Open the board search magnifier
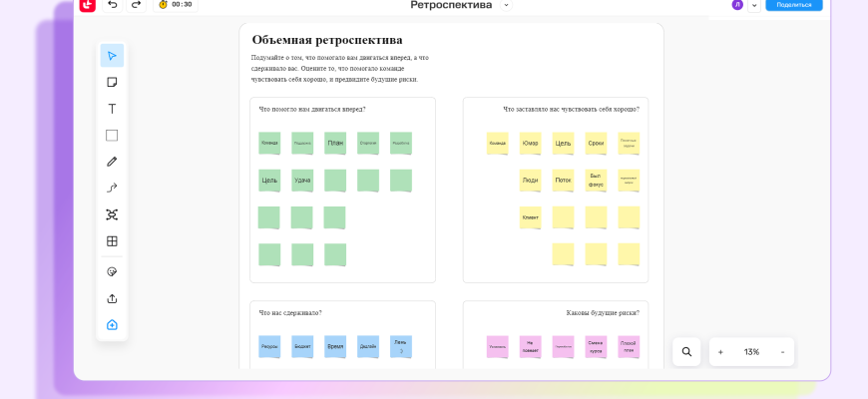This screenshot has height=399, width=868. pos(686,352)
